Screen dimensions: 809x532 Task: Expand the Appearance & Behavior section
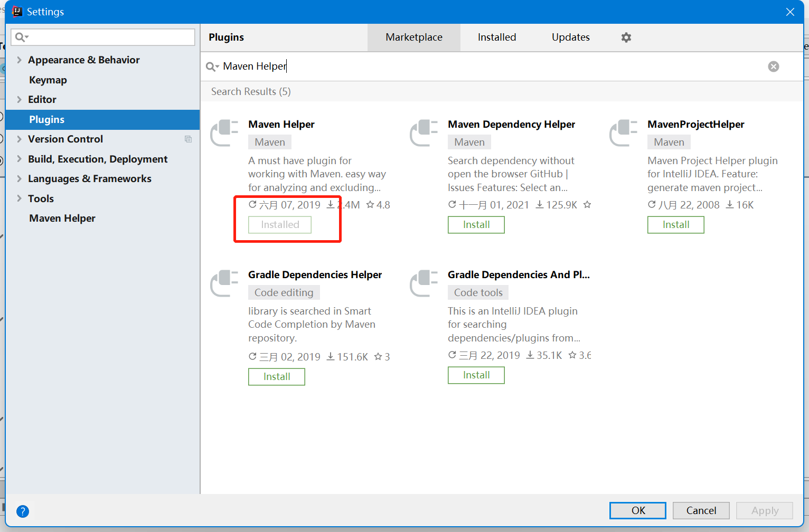pyautogui.click(x=19, y=60)
